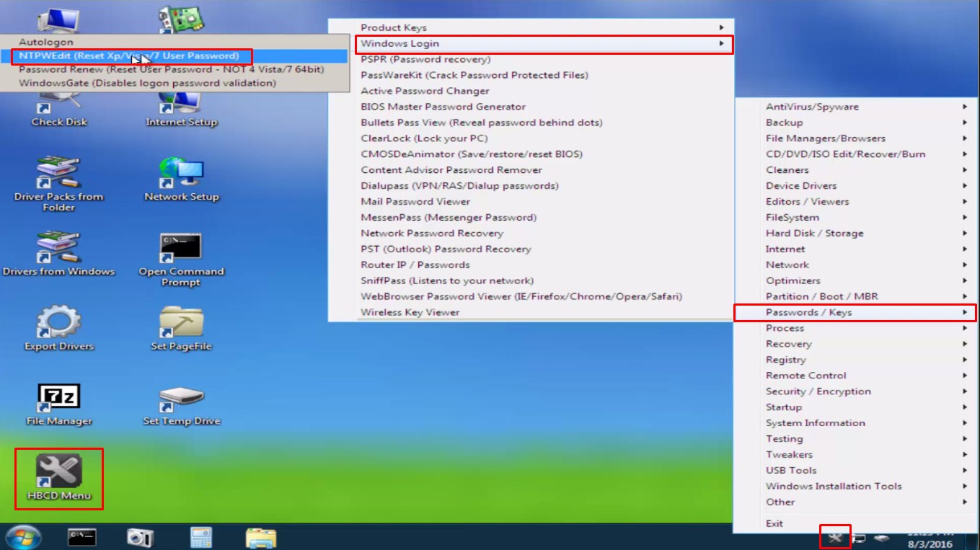The image size is (980, 550).
Task: Open the Windows Installation Tools category
Action: click(x=855, y=487)
